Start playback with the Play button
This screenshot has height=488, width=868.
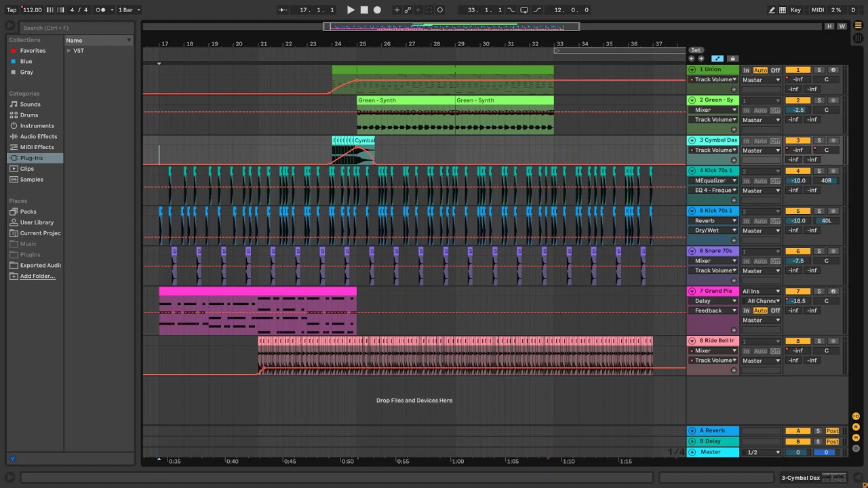tap(351, 10)
